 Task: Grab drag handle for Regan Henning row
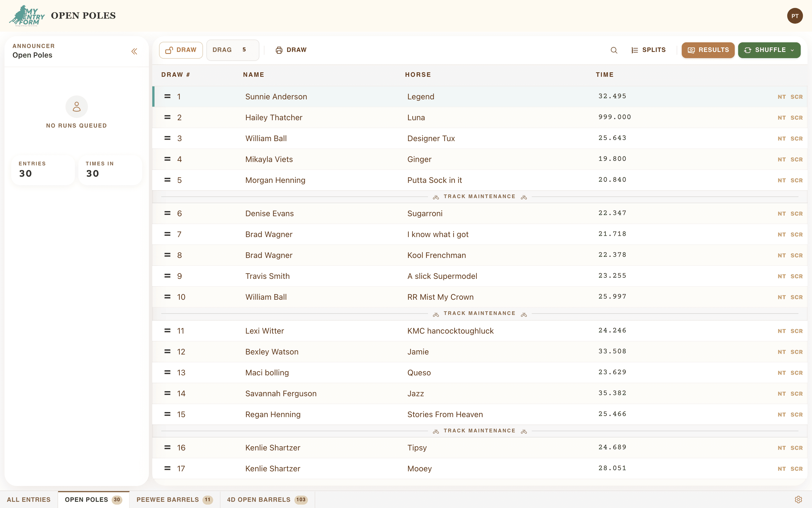pos(167,414)
